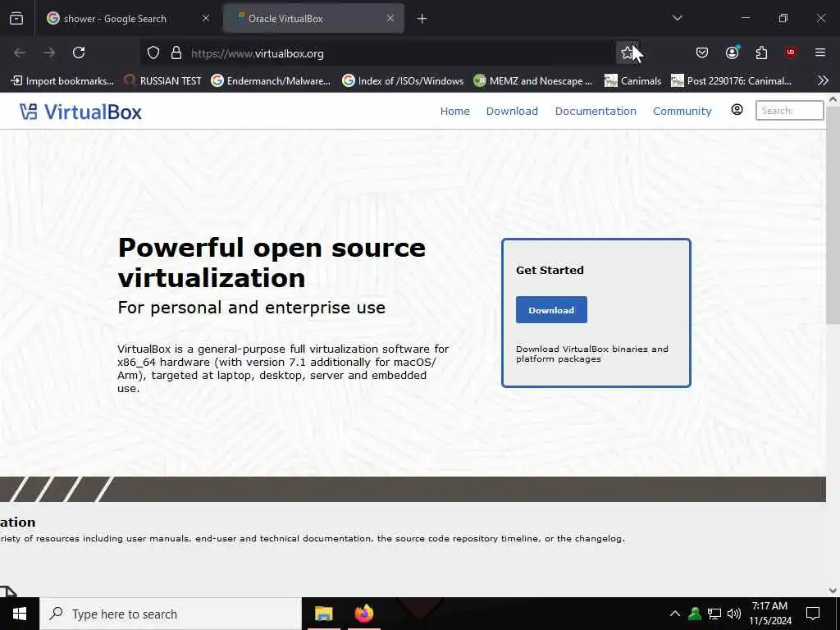Close the shower - Google Search tab
This screenshot has height=630, width=840.
pyautogui.click(x=206, y=18)
